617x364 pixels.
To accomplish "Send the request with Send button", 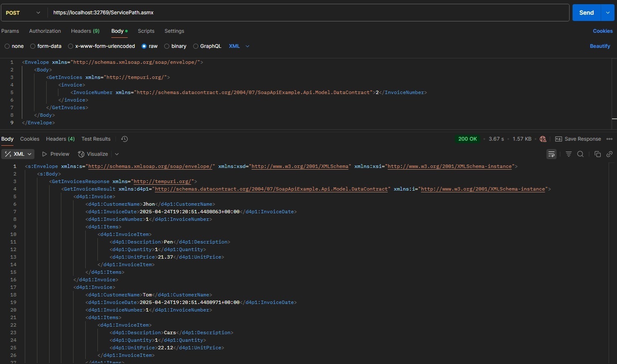I will (x=587, y=13).
